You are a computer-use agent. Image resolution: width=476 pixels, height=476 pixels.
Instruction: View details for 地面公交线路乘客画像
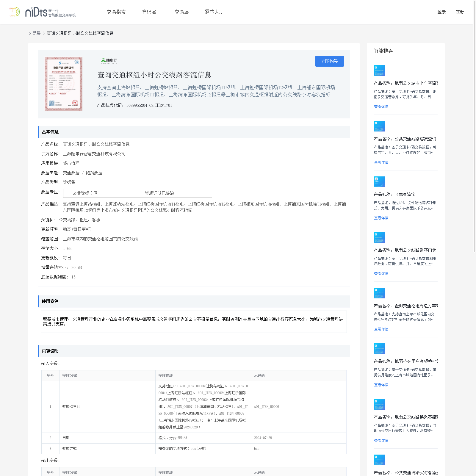point(381,274)
